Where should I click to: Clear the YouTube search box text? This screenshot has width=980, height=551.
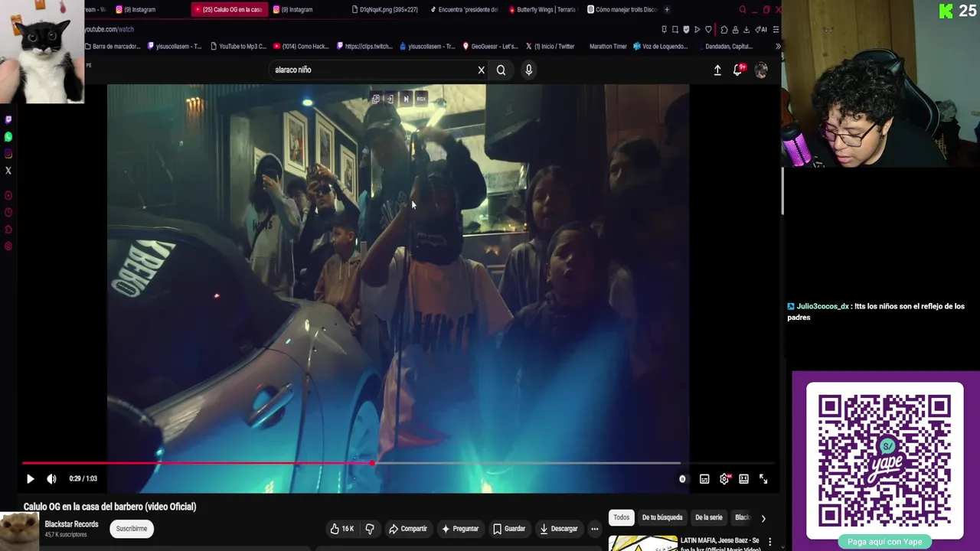tap(481, 70)
